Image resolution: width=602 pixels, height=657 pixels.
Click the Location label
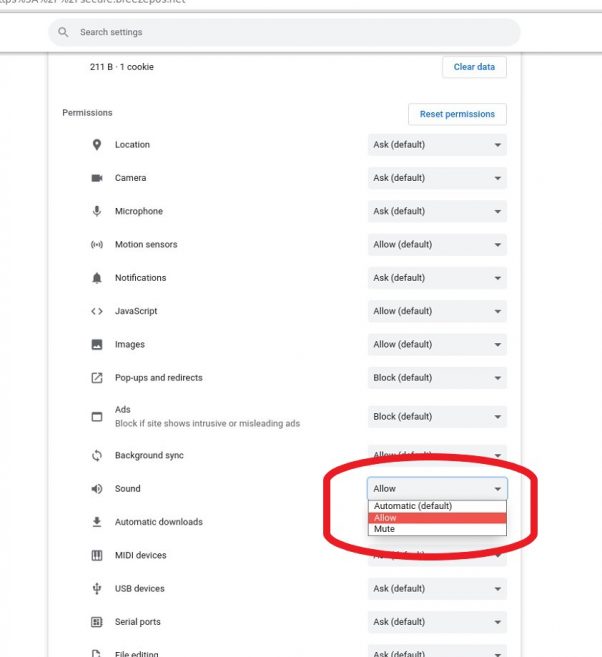click(132, 145)
